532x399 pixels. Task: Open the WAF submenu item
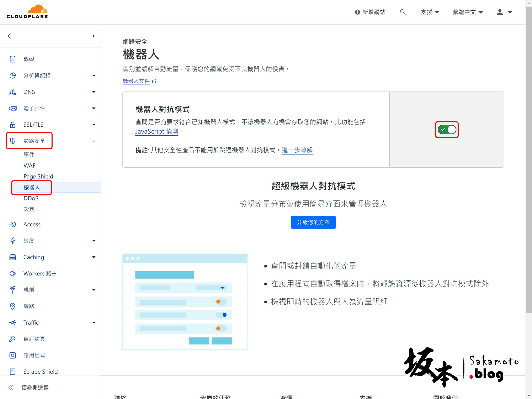coord(30,166)
